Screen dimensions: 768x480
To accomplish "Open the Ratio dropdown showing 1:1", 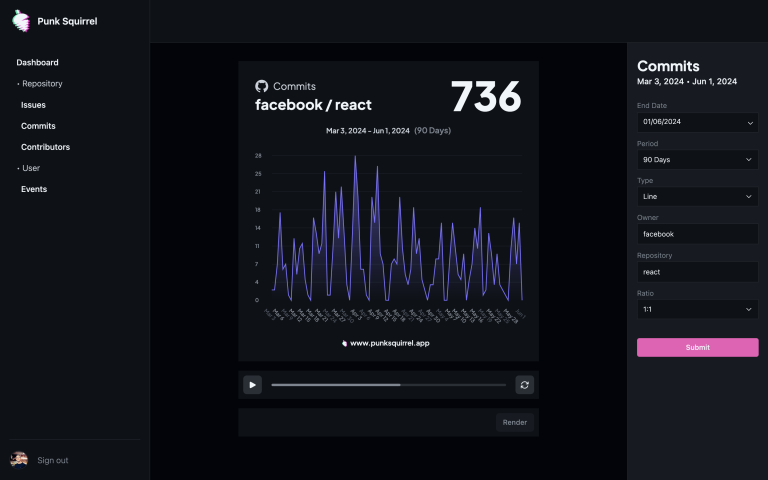I will 697,309.
